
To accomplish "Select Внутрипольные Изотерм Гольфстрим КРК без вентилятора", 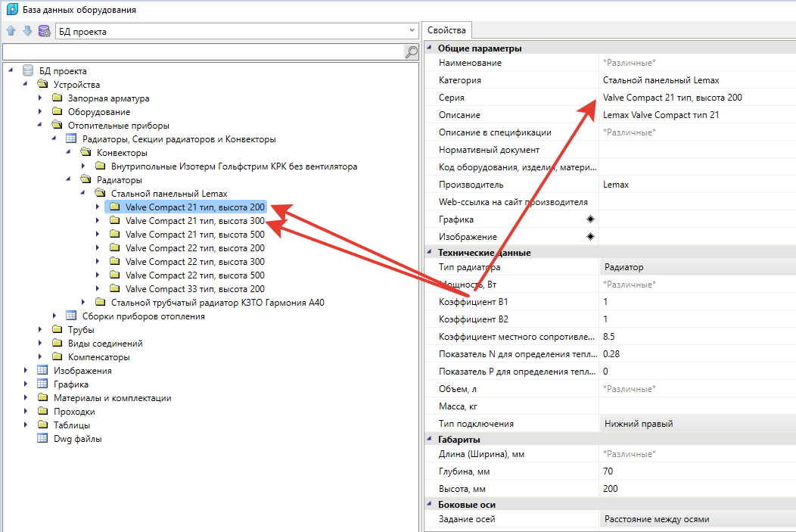I will 234,166.
